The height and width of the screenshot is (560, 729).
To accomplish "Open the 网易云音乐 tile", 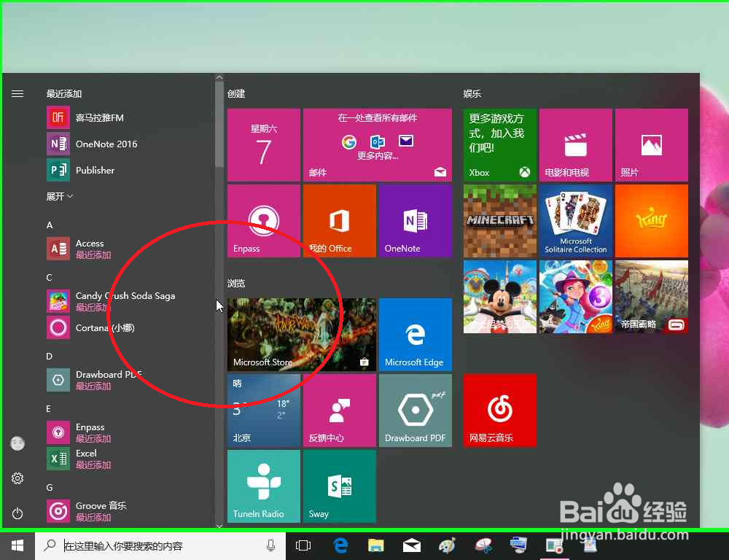I will [500, 411].
